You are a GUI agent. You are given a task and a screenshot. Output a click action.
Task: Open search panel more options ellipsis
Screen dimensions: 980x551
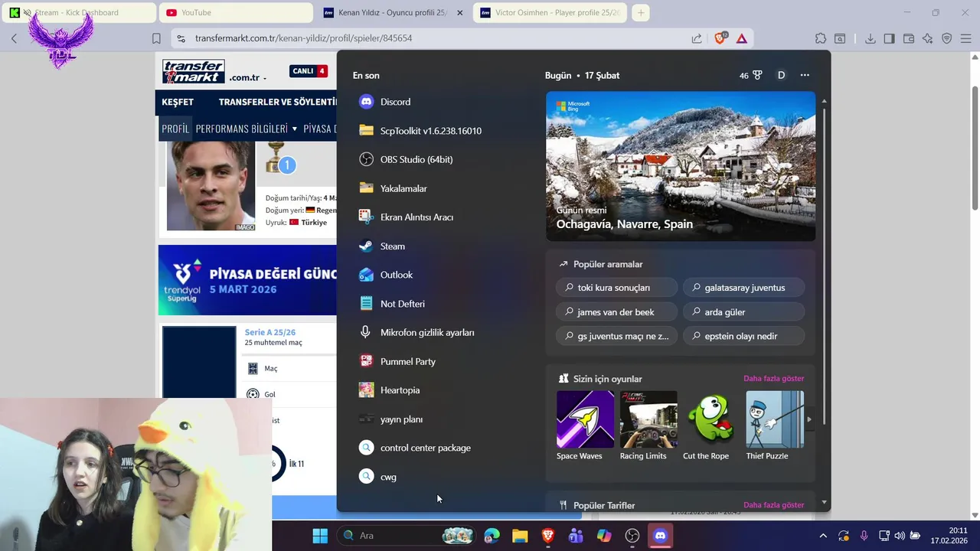[805, 75]
